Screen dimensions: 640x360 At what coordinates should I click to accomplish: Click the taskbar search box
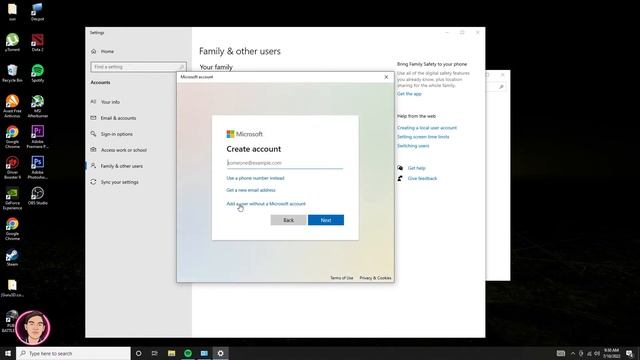pyautogui.click(x=73, y=353)
